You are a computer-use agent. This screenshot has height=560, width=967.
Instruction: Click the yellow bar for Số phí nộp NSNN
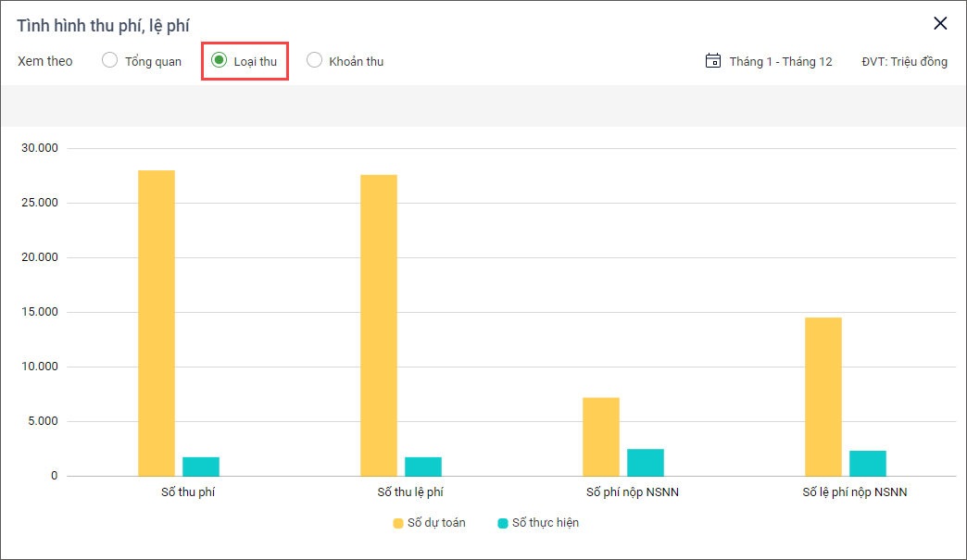tap(601, 437)
